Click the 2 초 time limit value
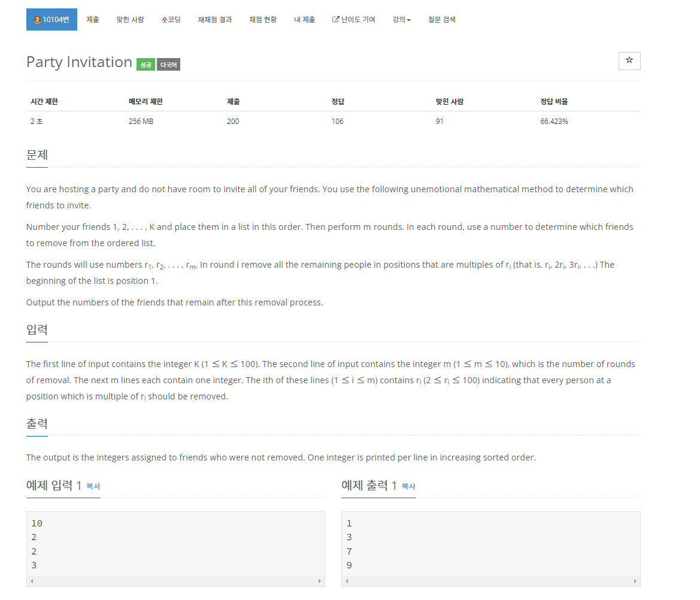Image resolution: width=700 pixels, height=600 pixels. [37, 122]
